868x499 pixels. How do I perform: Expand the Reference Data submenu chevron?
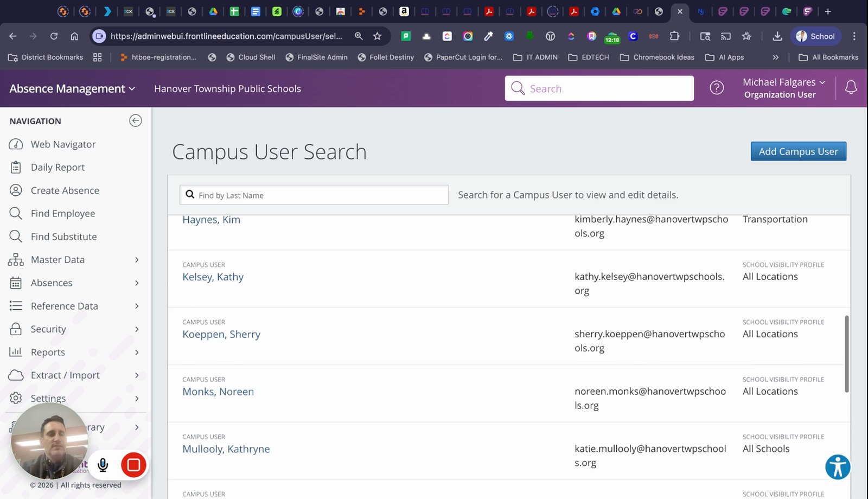137,306
